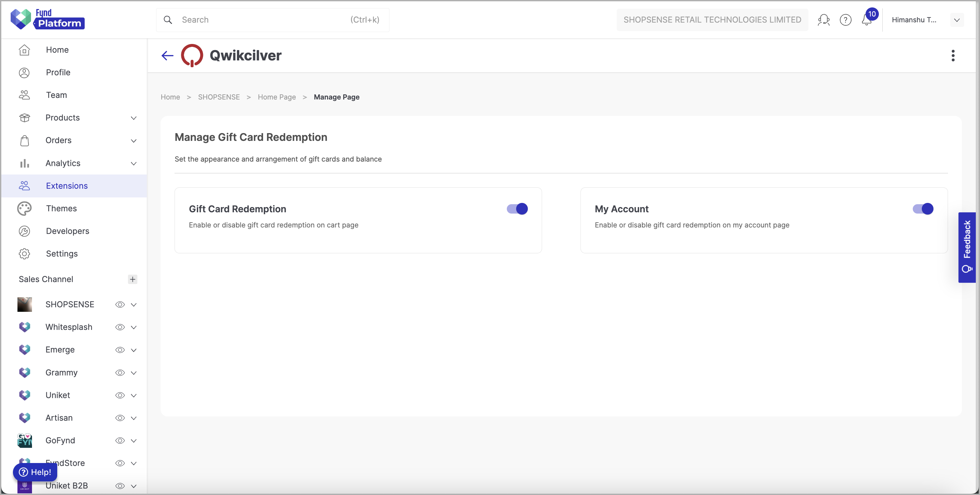Viewport: 980px width, 495px height.
Task: Open the support headset icon
Action: [x=824, y=20]
